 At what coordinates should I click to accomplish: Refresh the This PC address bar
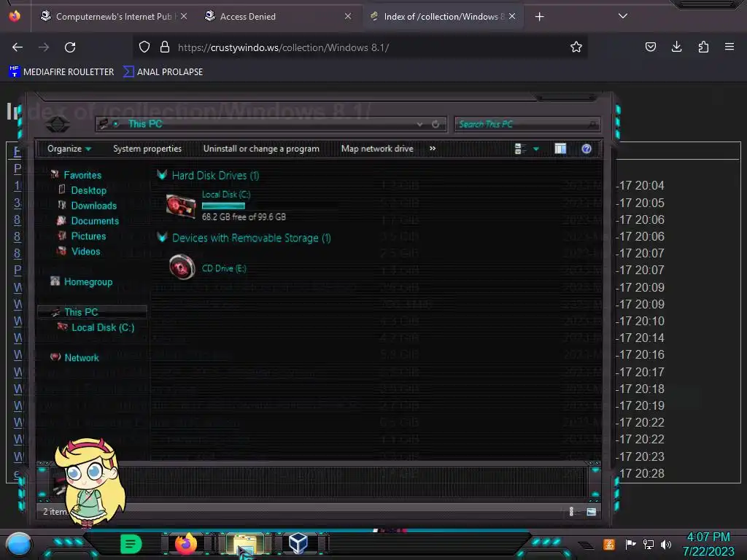coord(436,124)
